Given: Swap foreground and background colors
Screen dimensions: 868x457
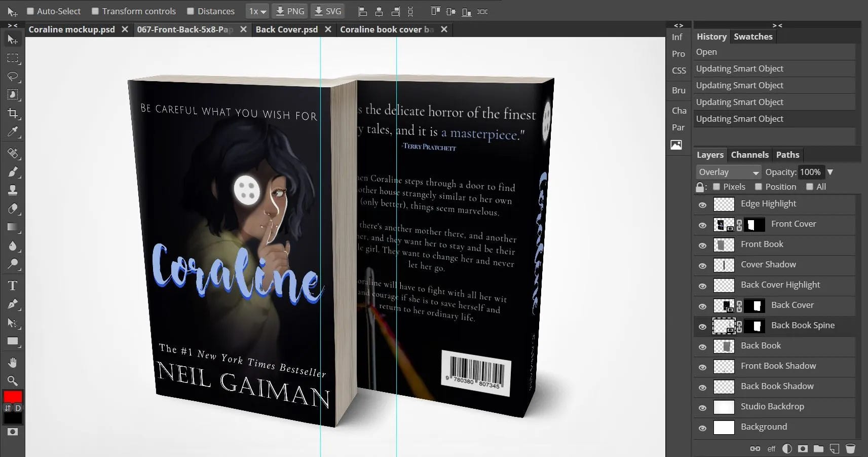Looking at the screenshot, I should tap(8, 408).
